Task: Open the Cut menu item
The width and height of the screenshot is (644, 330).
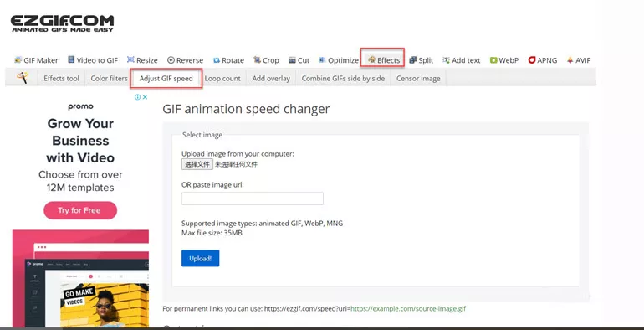Action: click(x=299, y=60)
